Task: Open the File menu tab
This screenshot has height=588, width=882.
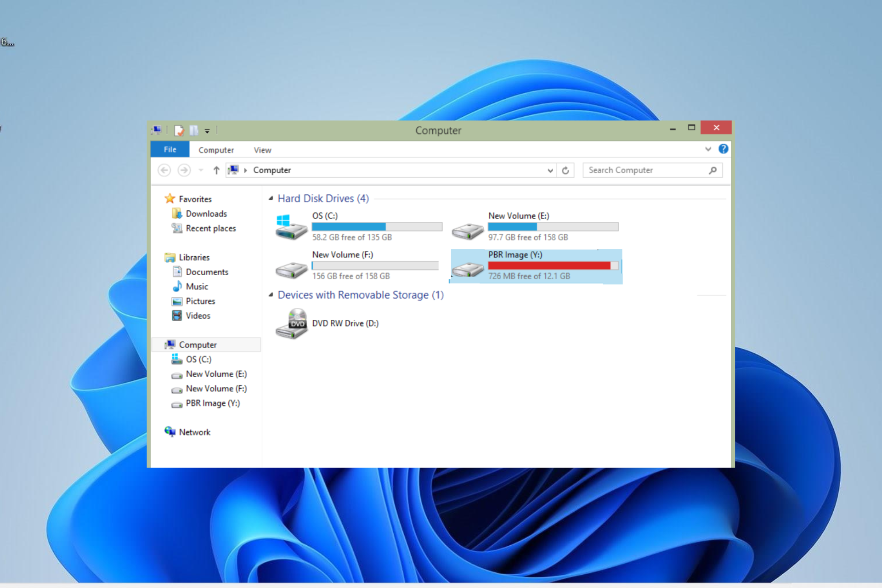Action: pyautogui.click(x=170, y=149)
